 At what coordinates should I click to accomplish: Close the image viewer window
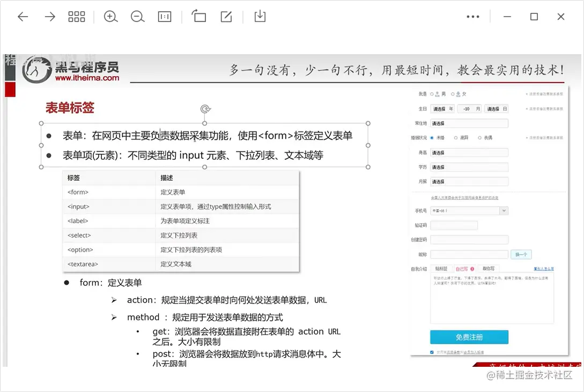[561, 17]
